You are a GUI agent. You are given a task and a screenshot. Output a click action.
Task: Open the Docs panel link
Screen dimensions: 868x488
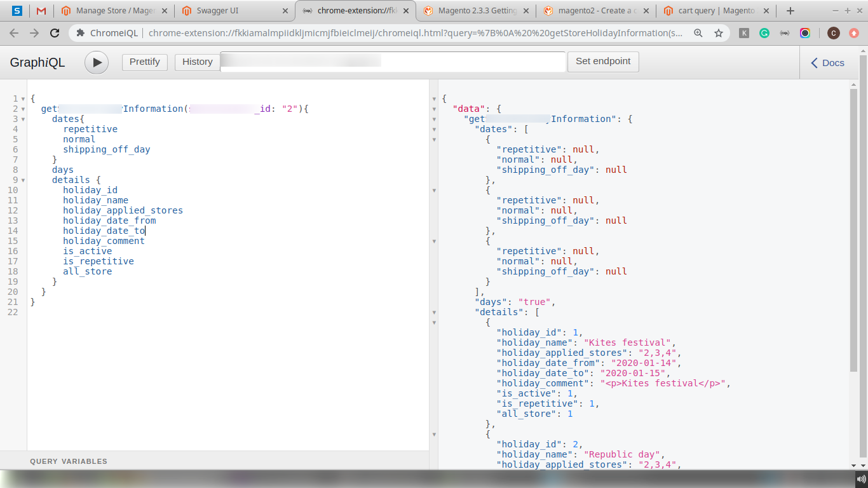pos(827,62)
